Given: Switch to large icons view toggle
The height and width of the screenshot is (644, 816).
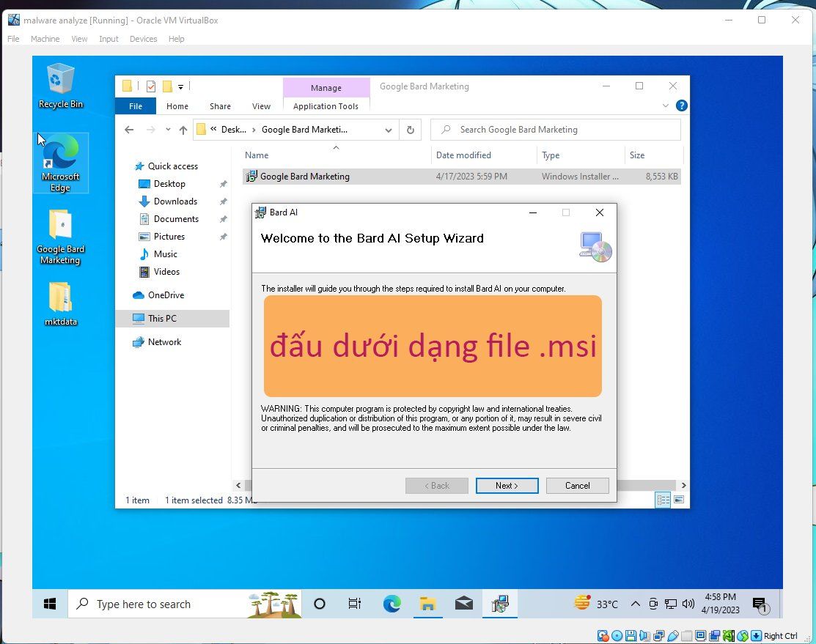Looking at the screenshot, I should (679, 500).
